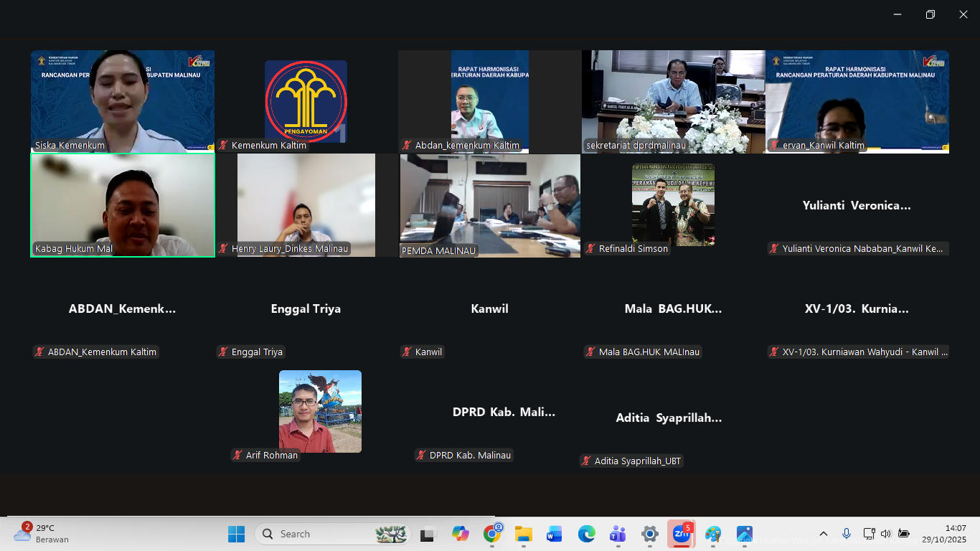Screen dimensions: 980x551
Task: Launch Microsoft Teams from taskbar
Action: [618, 534]
